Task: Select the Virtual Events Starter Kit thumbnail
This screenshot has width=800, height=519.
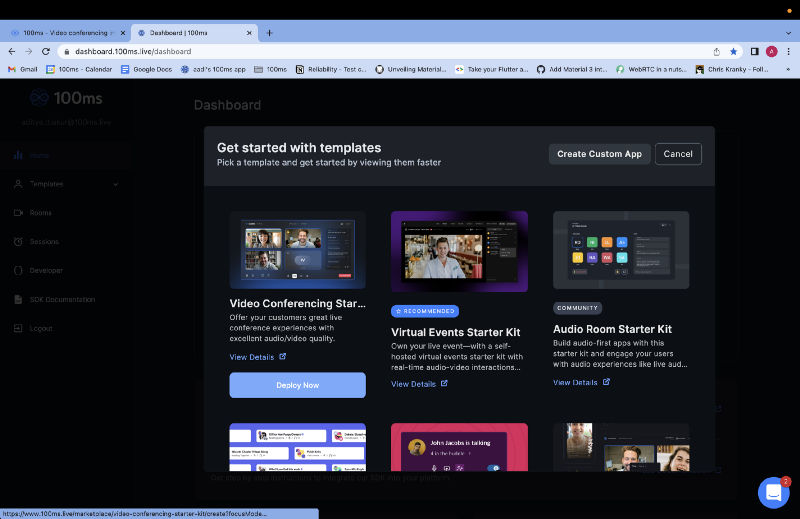Action: point(459,251)
